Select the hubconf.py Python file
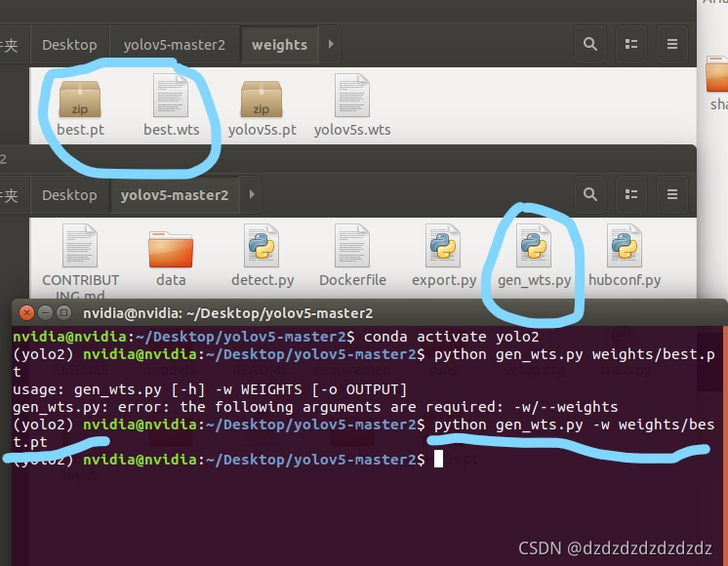 [x=625, y=246]
